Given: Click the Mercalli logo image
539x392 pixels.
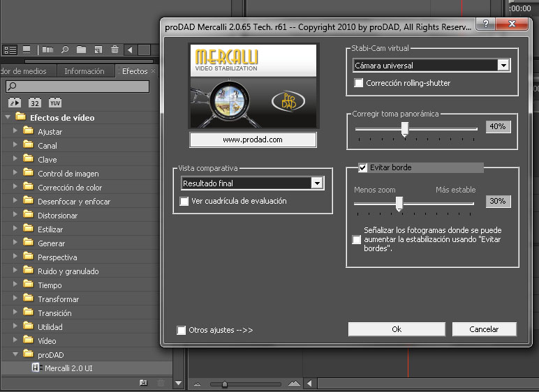Looking at the screenshot, I should click(253, 86).
